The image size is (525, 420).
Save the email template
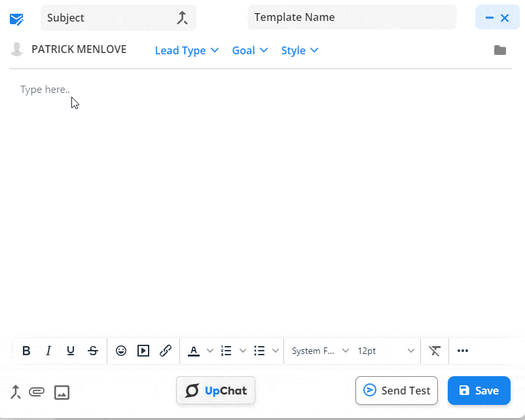click(x=479, y=391)
